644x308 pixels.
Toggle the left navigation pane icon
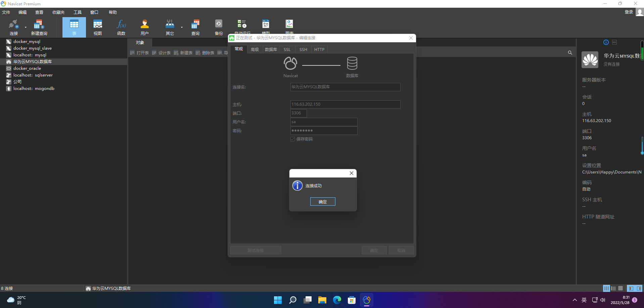[631, 288]
